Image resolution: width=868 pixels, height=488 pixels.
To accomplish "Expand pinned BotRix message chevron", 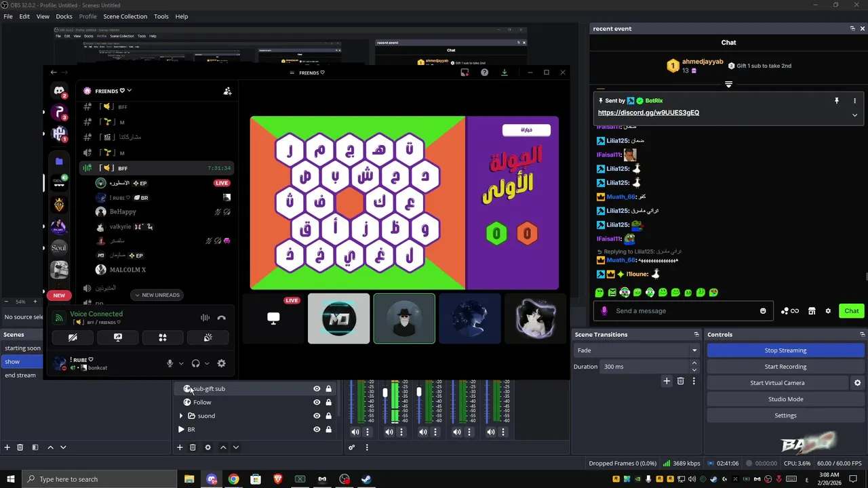I will coord(854,115).
